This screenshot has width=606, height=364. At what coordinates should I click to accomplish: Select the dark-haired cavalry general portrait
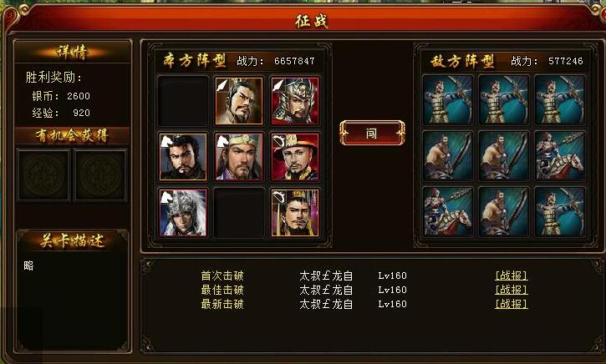[183, 157]
